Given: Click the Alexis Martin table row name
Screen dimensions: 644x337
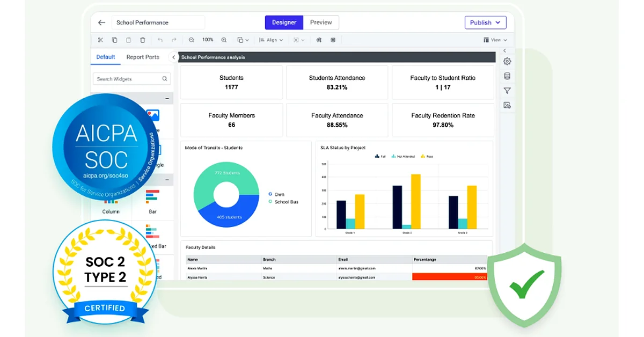Looking at the screenshot, I should coord(196,268).
